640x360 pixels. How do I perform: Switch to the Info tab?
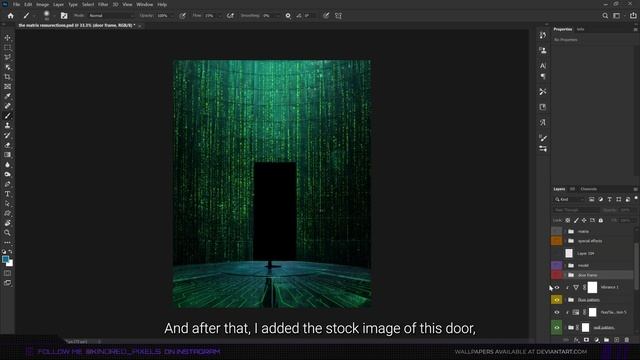(580, 29)
